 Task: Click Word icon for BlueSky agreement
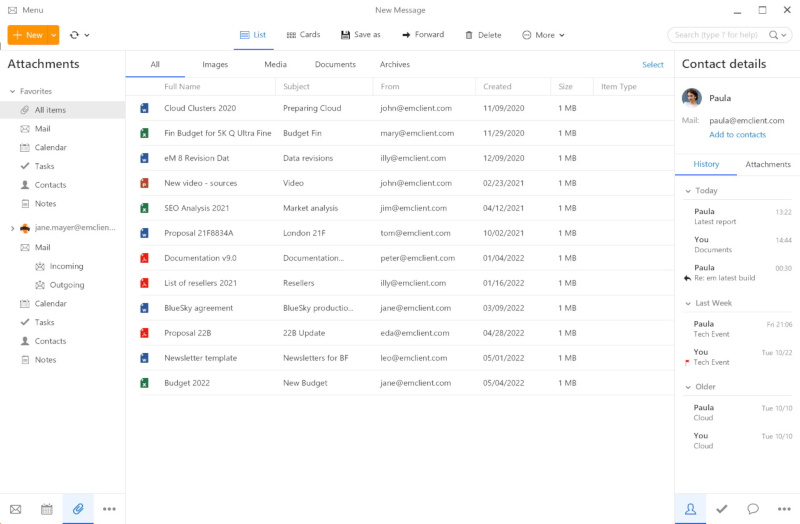click(x=144, y=308)
